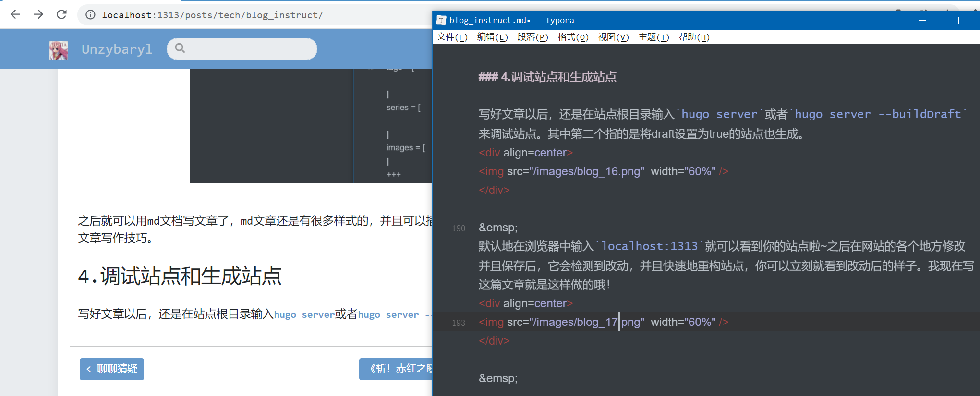
Task: Open the 格式(O) menu
Action: [x=573, y=37]
